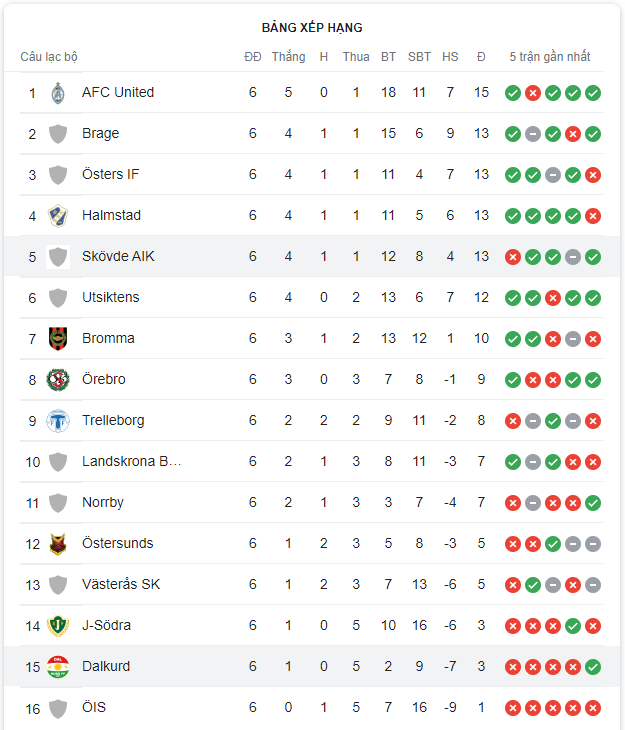Click the Thắng column header
This screenshot has height=730, width=625.
(288, 57)
